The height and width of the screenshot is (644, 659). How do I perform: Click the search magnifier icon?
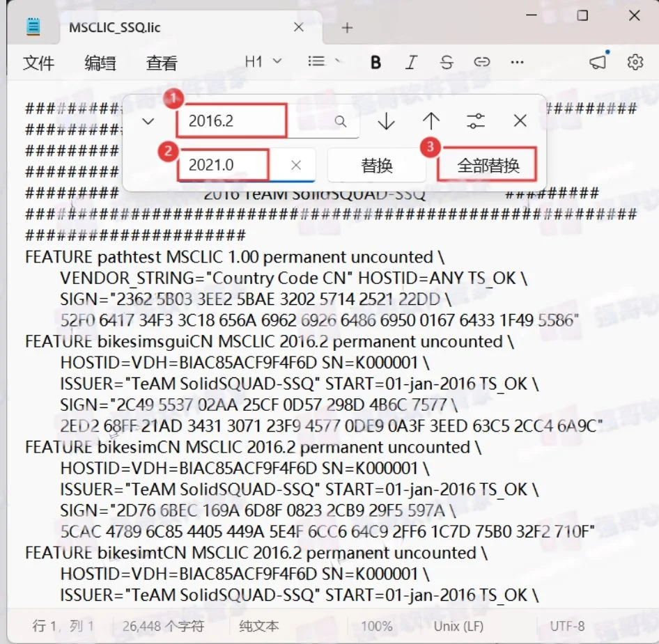coord(341,121)
